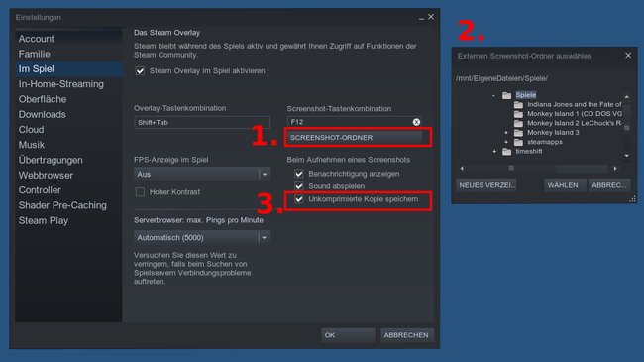
Task: Select Monkey Island 1 (CD DOS VG
Action: 575,114
